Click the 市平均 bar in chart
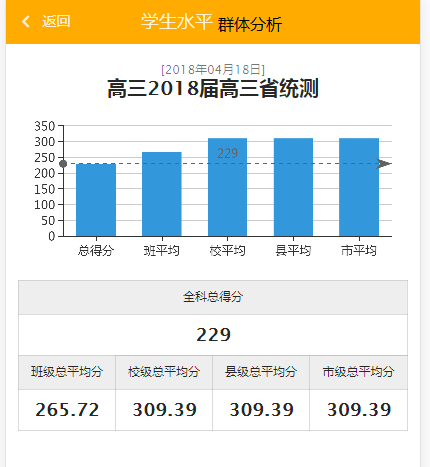Image resolution: width=430 pixels, height=467 pixels. 359,187
